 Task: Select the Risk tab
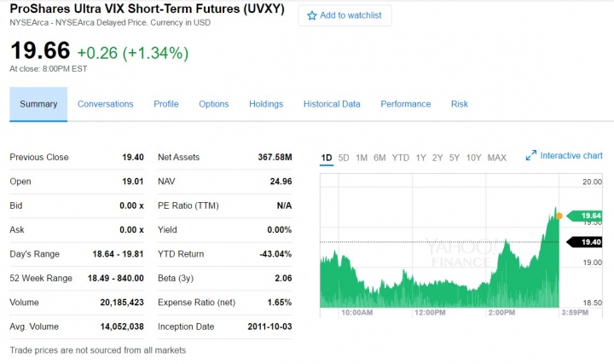tap(460, 104)
